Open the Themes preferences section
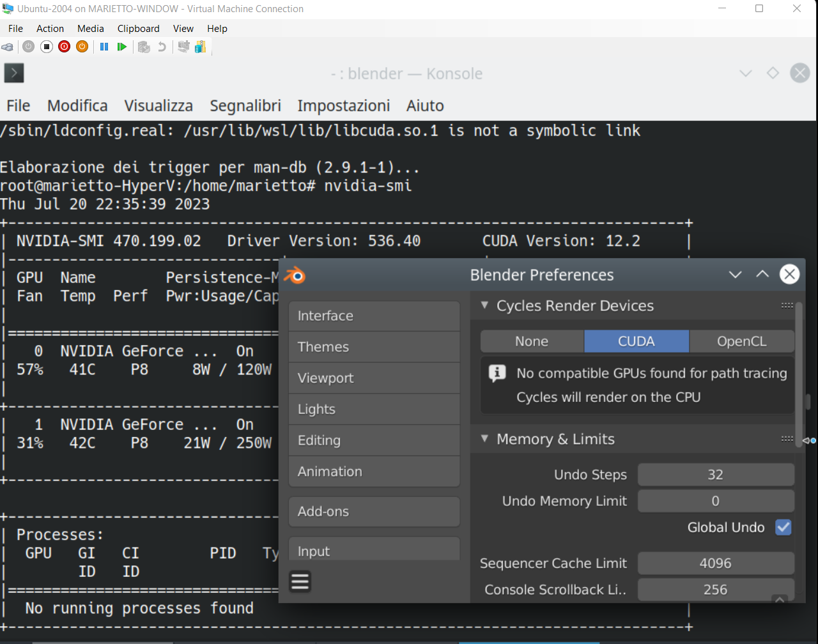Screen dimensions: 818x644 coord(374,346)
